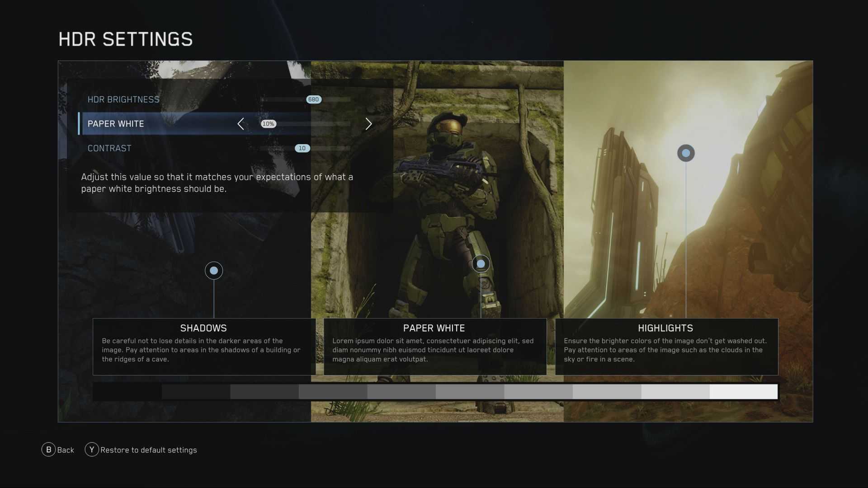Select the Paper White setting row

click(x=226, y=124)
